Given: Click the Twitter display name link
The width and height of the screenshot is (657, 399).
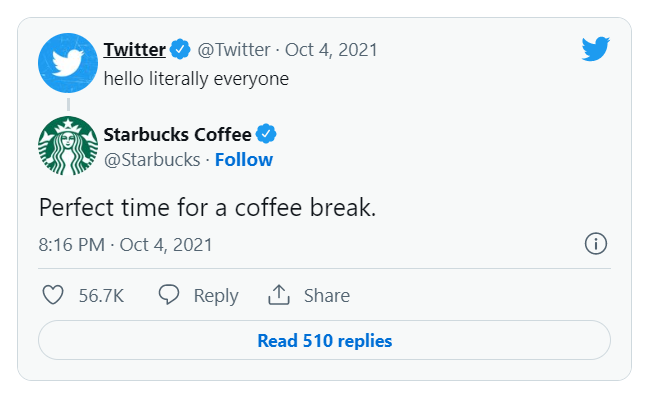Looking at the screenshot, I should click(135, 49).
